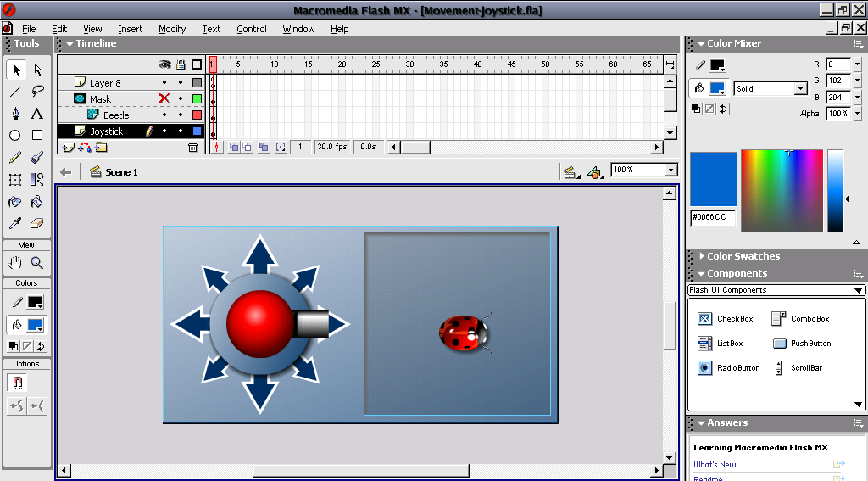This screenshot has width=868, height=481.
Task: Delete layer with trash icon
Action: (192, 148)
